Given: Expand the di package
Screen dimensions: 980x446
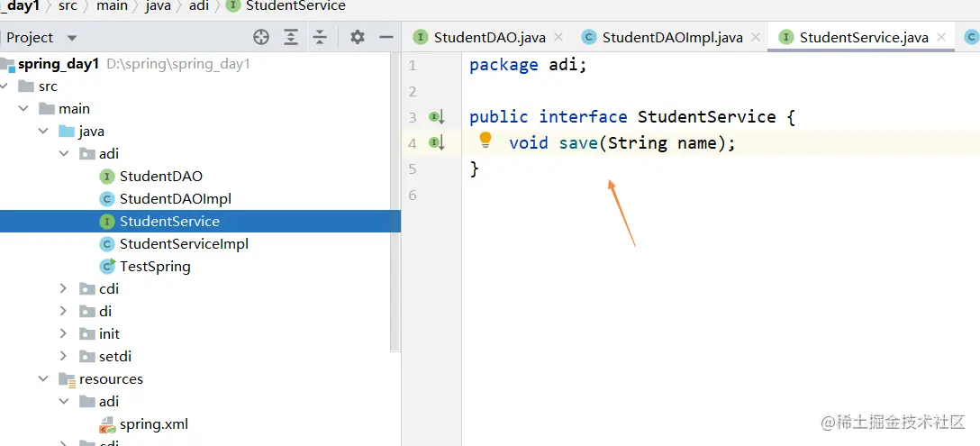Looking at the screenshot, I should point(64,312).
